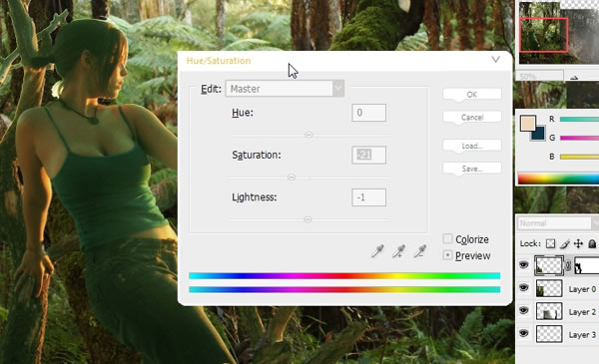Toggle lock transparent pixels icon
599x364 pixels.
click(550, 243)
